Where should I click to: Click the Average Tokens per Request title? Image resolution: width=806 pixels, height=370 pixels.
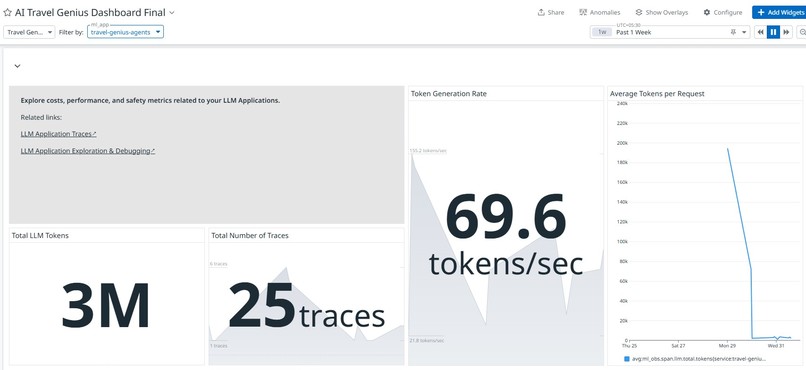[x=657, y=94]
